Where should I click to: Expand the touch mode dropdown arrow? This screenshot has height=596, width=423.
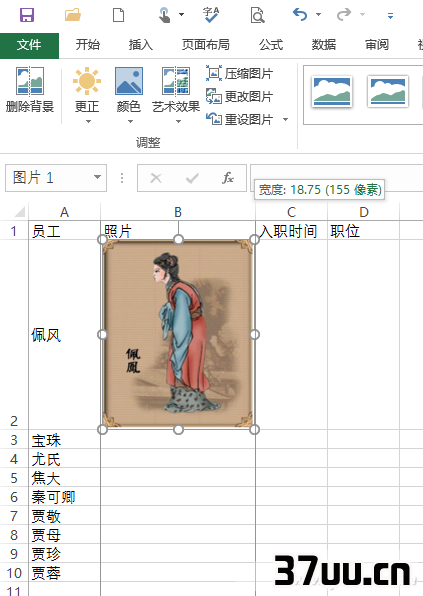pos(181,15)
